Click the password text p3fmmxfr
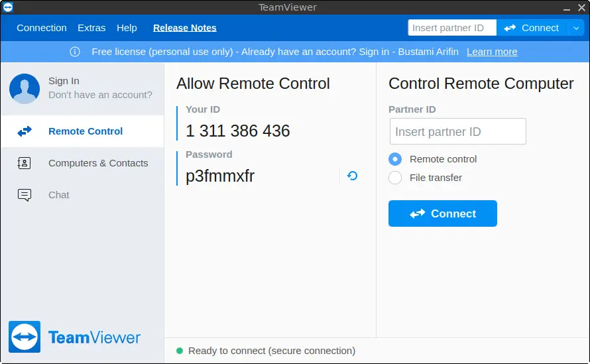Image resolution: width=590 pixels, height=364 pixels. point(220,176)
